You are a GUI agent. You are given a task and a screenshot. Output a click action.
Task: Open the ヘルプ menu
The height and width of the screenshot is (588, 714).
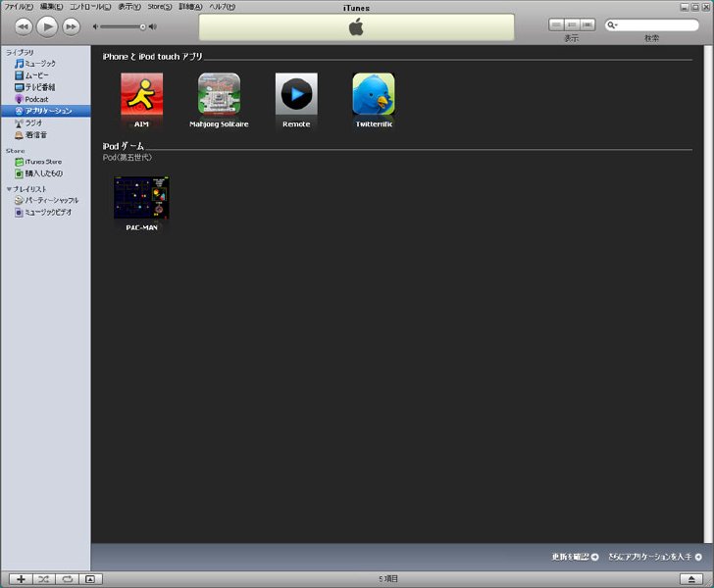pos(223,7)
